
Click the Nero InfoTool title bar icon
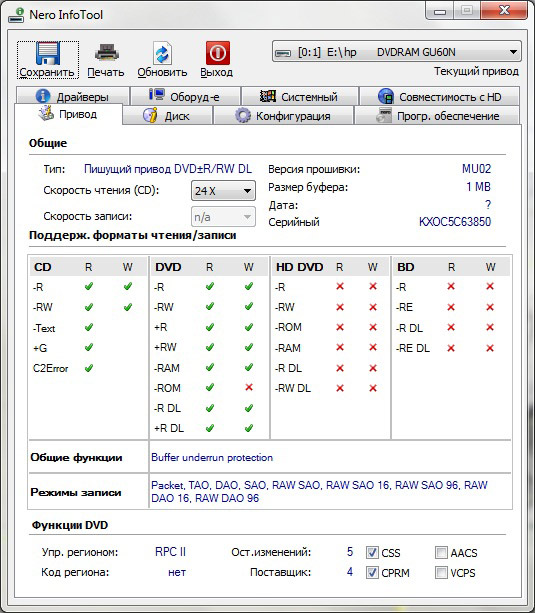pos(16,15)
